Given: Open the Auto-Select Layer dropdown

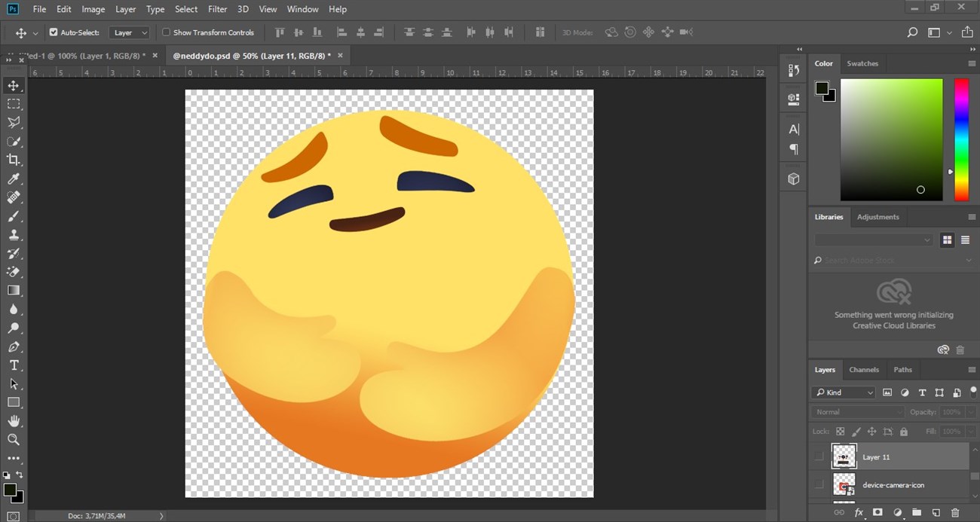Looking at the screenshot, I should pos(130,32).
